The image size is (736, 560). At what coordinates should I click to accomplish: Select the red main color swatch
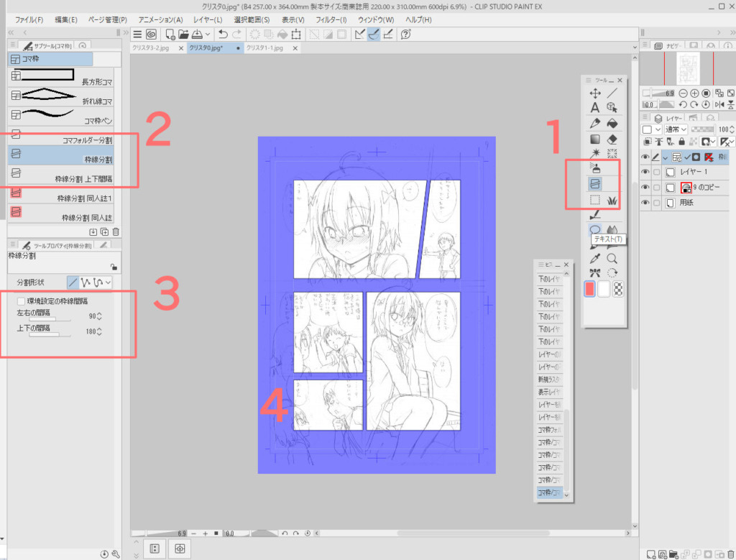pyautogui.click(x=589, y=289)
